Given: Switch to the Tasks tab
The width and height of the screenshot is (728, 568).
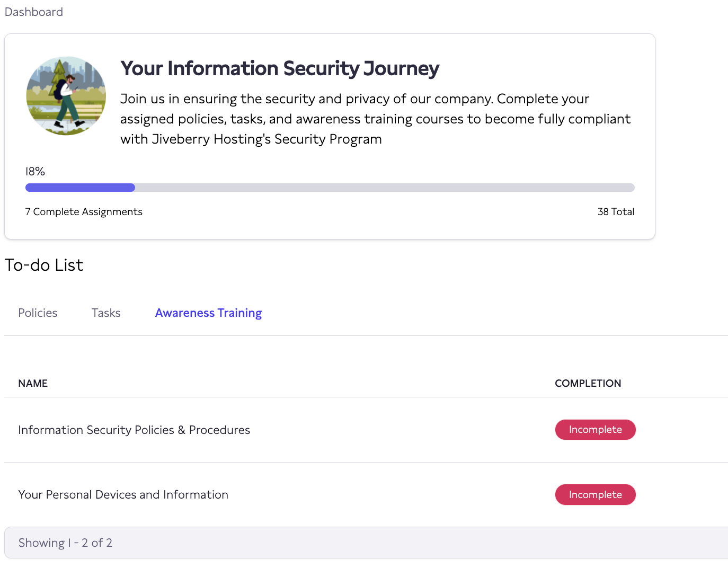Looking at the screenshot, I should click(x=105, y=313).
